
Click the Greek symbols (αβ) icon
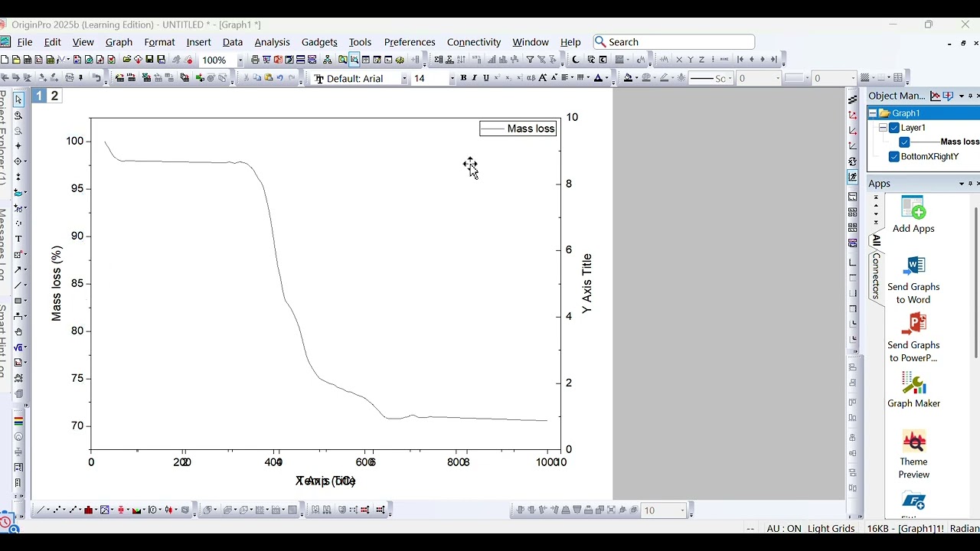point(531,78)
